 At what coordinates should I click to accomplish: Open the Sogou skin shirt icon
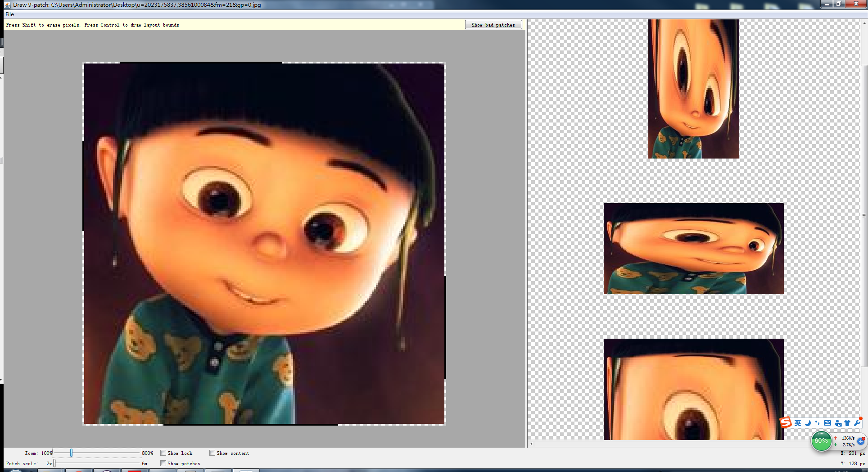847,423
